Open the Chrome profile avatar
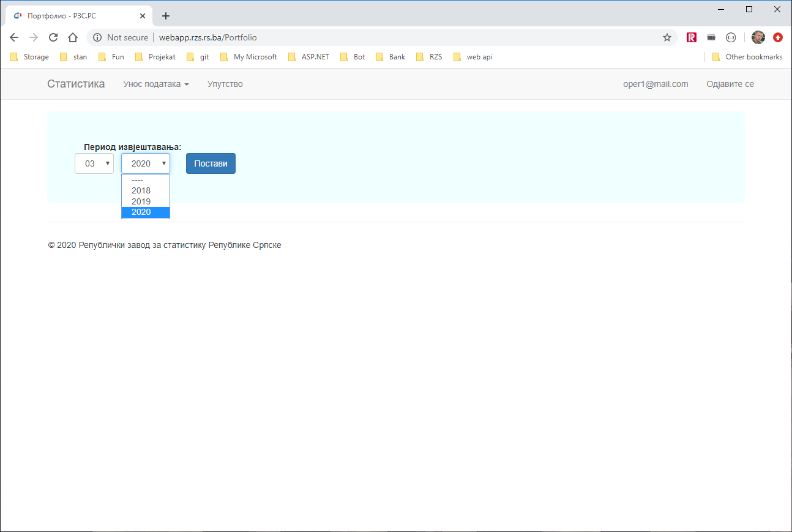This screenshot has width=792, height=532. click(x=758, y=37)
